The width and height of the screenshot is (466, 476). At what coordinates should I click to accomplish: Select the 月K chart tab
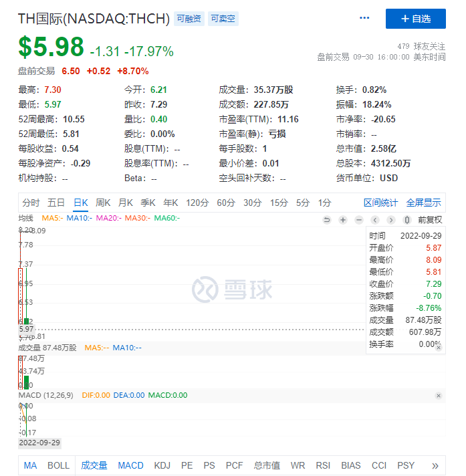(x=126, y=203)
